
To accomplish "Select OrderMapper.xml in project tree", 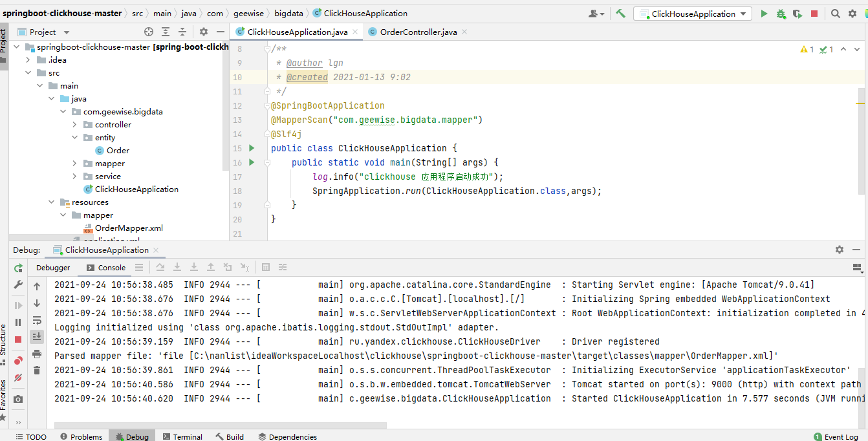I will point(129,228).
